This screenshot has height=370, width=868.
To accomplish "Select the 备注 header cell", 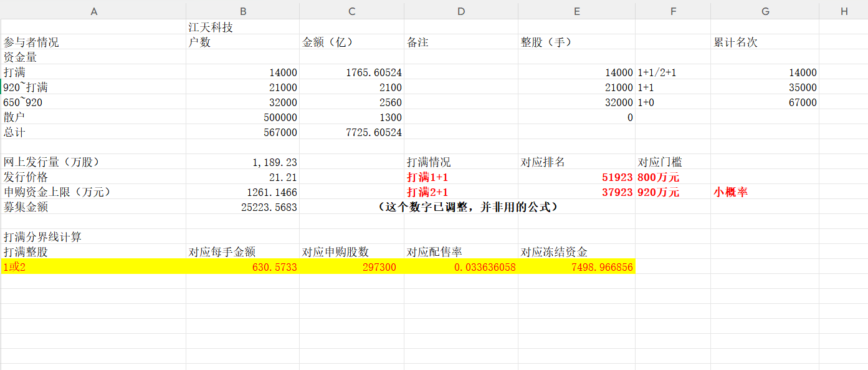I will (x=461, y=42).
